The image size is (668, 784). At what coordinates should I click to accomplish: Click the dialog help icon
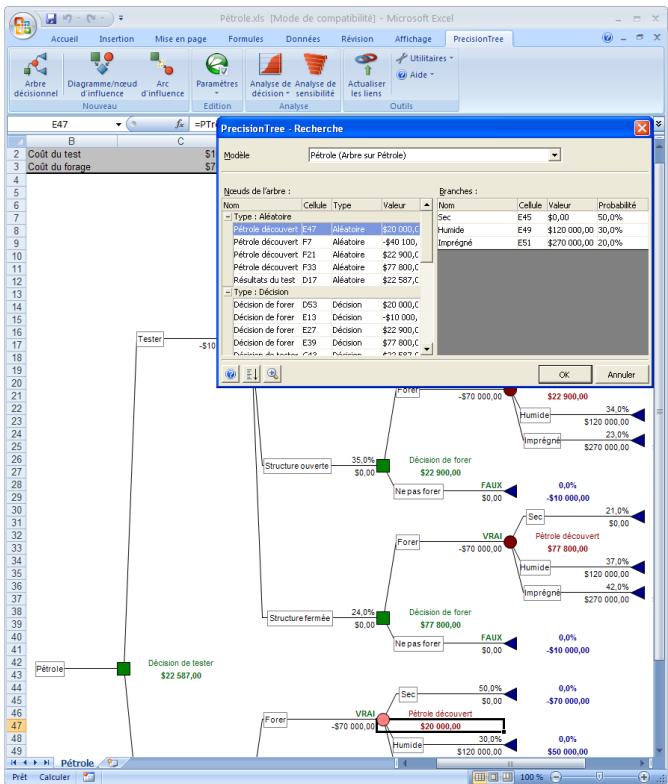point(230,374)
